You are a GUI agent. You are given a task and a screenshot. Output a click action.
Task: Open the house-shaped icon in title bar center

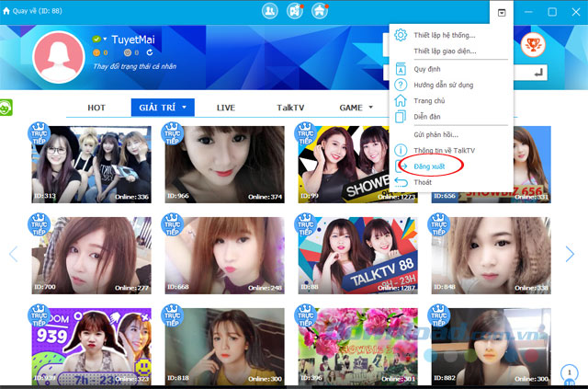[x=320, y=11]
